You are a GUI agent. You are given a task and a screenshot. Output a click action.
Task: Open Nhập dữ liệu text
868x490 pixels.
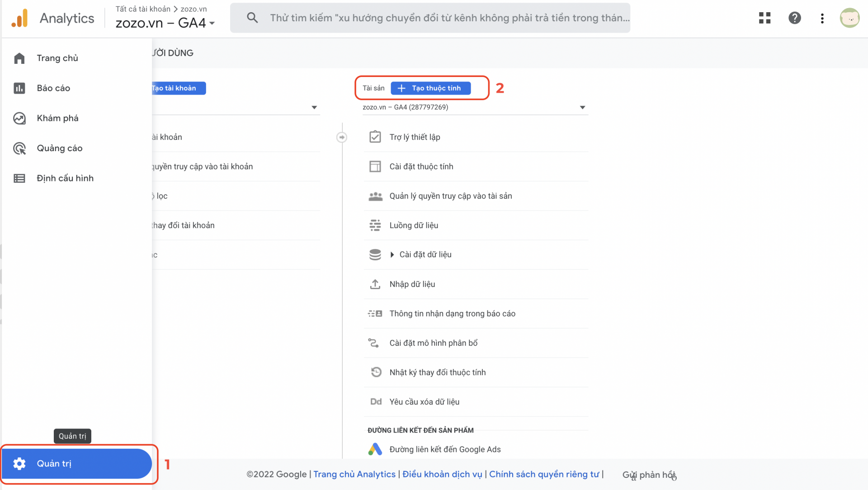click(412, 284)
